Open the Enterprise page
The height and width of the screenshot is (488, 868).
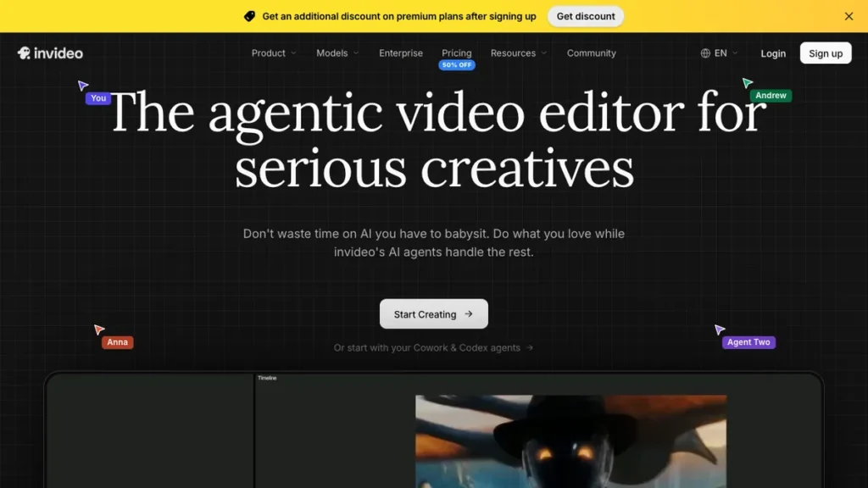(x=401, y=53)
